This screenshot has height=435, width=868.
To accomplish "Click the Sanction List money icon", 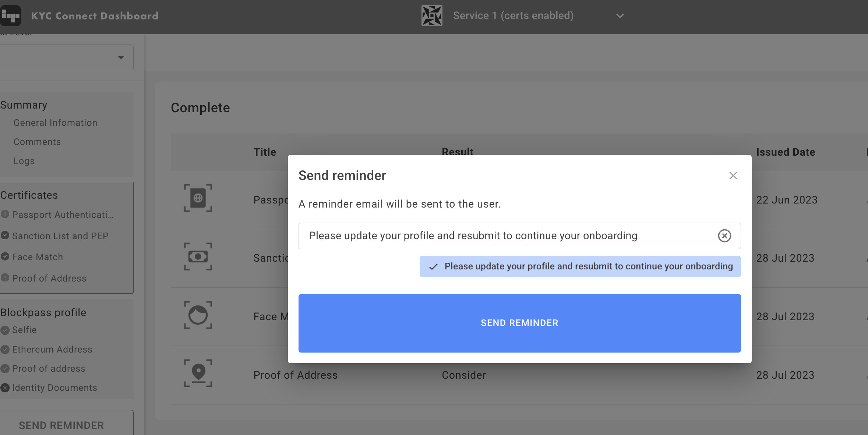I will [x=198, y=257].
